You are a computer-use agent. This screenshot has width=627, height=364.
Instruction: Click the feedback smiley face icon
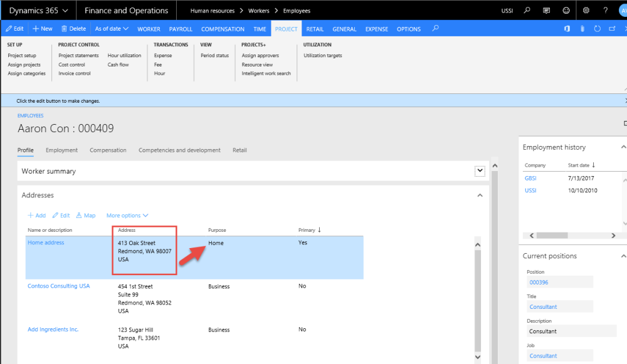tap(567, 11)
